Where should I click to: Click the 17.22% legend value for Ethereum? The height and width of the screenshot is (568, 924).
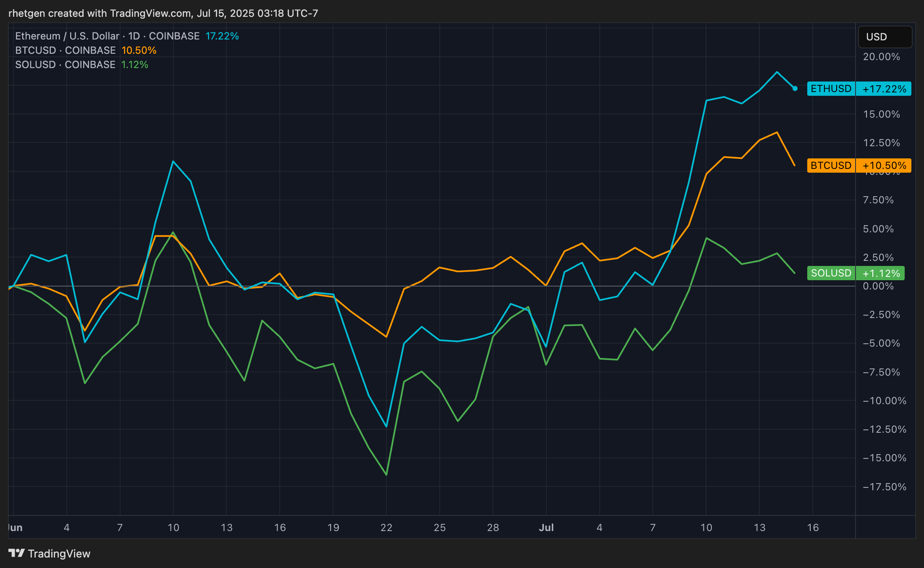click(x=222, y=36)
